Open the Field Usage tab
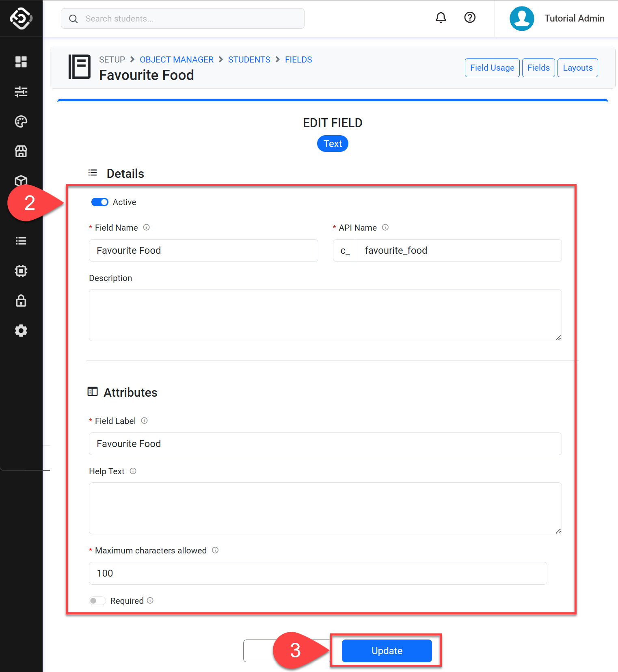Image resolution: width=618 pixels, height=672 pixels. pos(492,68)
